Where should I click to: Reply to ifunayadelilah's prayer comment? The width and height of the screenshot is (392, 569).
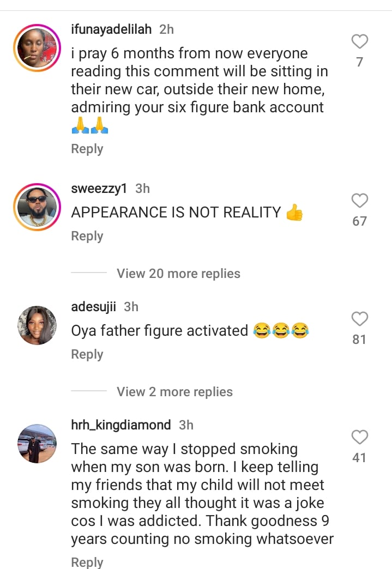click(87, 149)
